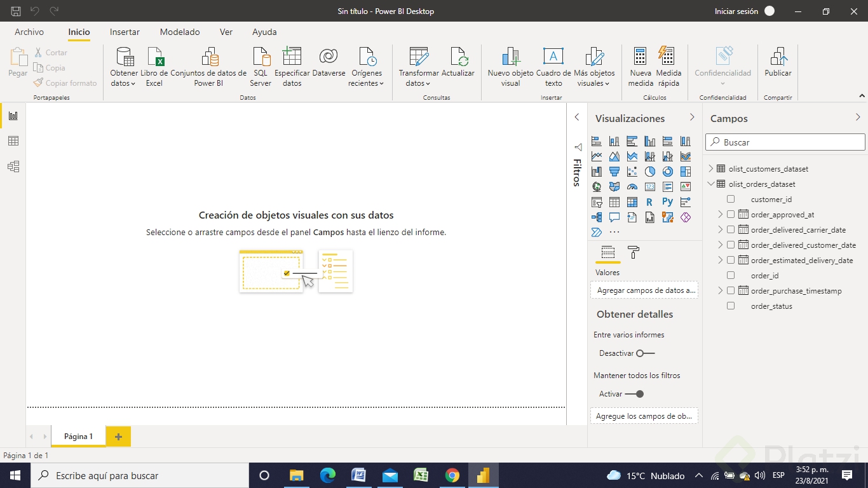Check the order_id field

tap(731, 275)
